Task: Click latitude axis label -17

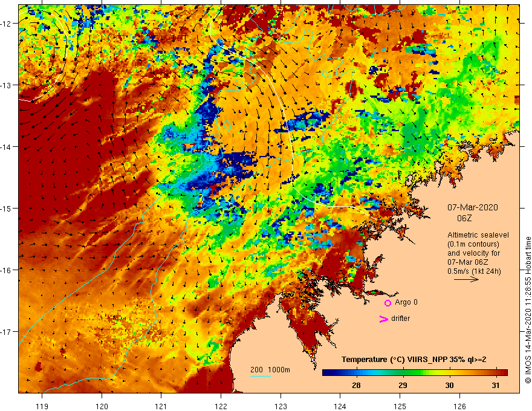Action: tap(7, 332)
